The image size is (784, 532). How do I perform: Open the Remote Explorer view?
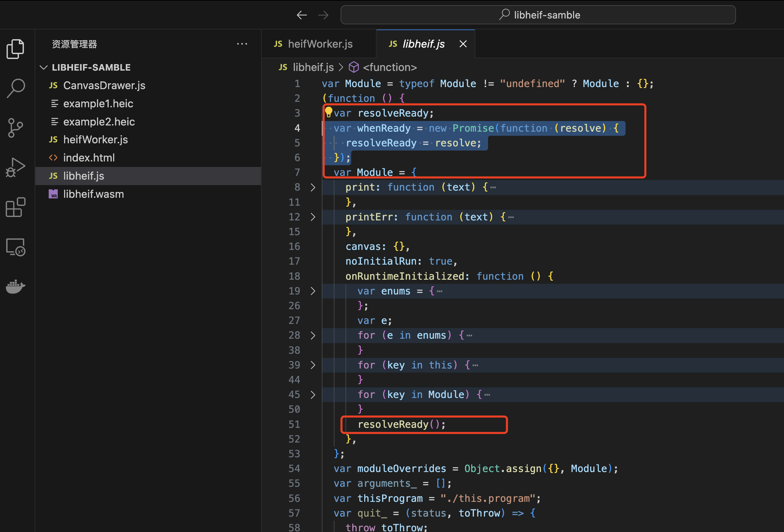[15, 247]
